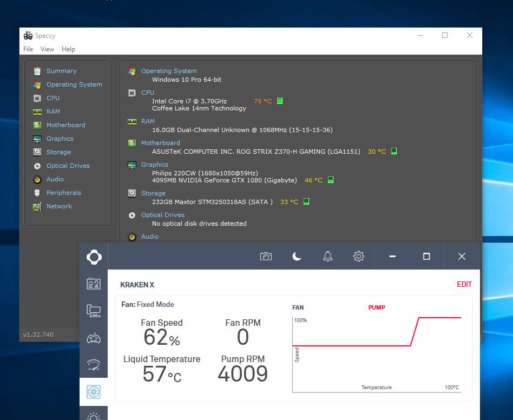Take a screenshot with the CAM camera icon
The width and height of the screenshot is (513, 420).
coord(266,257)
